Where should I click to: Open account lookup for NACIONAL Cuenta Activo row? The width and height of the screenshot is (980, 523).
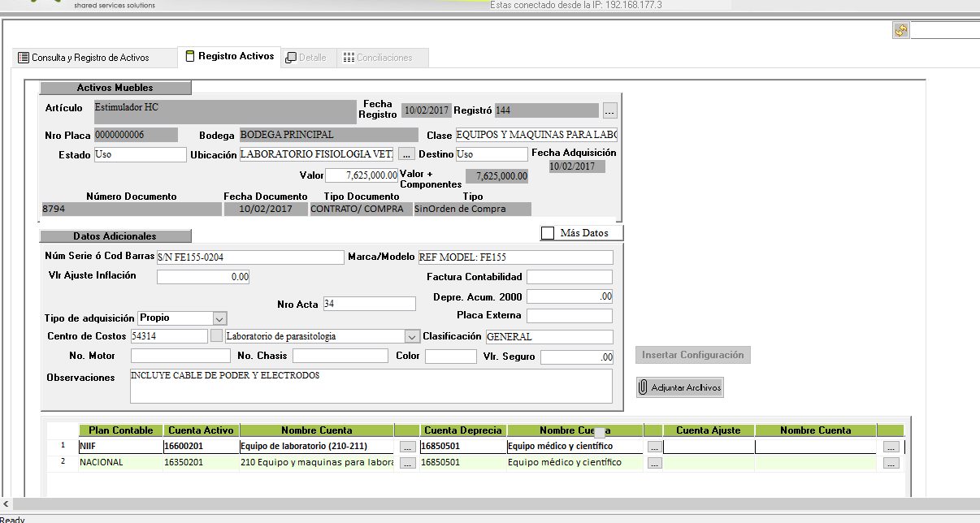pyautogui.click(x=408, y=463)
